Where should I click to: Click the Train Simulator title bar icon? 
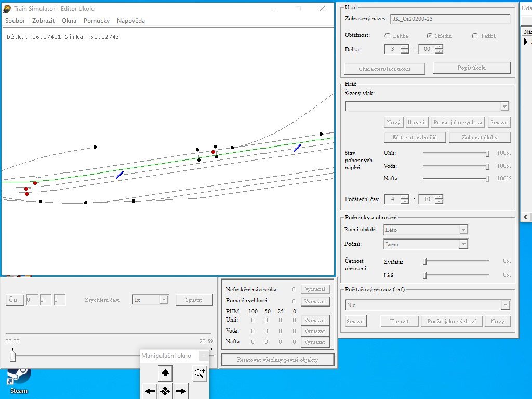point(7,9)
